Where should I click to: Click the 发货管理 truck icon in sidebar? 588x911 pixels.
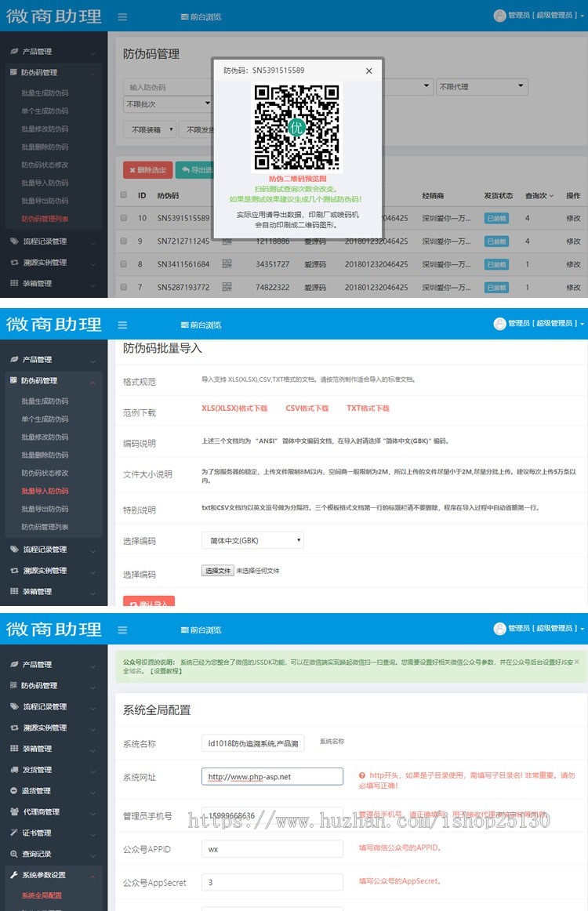(x=14, y=769)
